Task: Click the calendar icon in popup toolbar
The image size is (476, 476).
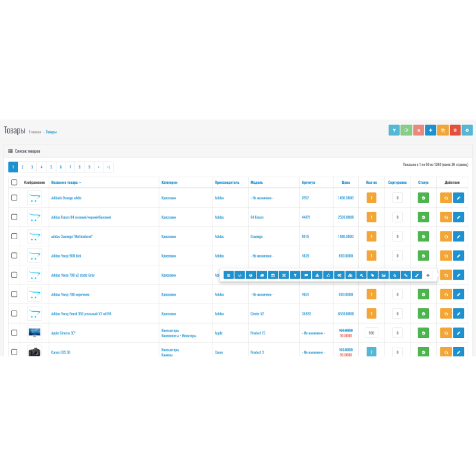Action: 273,275
